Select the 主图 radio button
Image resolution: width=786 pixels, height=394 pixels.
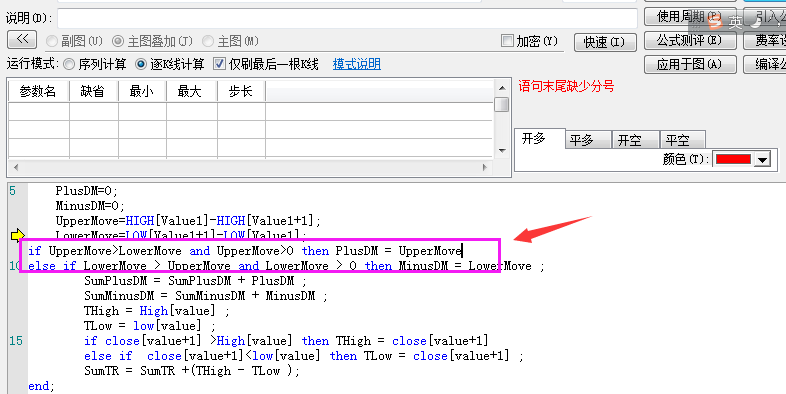(x=208, y=41)
